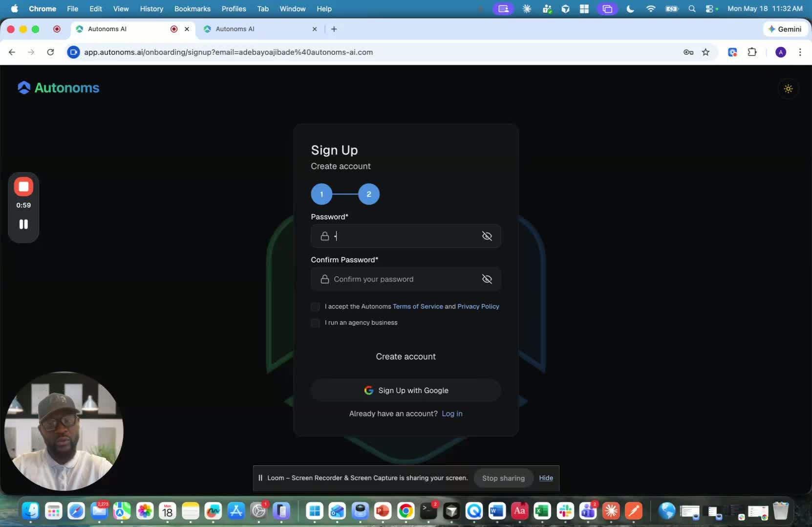The width and height of the screenshot is (812, 527).
Task: Open the Wi-Fi status menu
Action: [651, 9]
